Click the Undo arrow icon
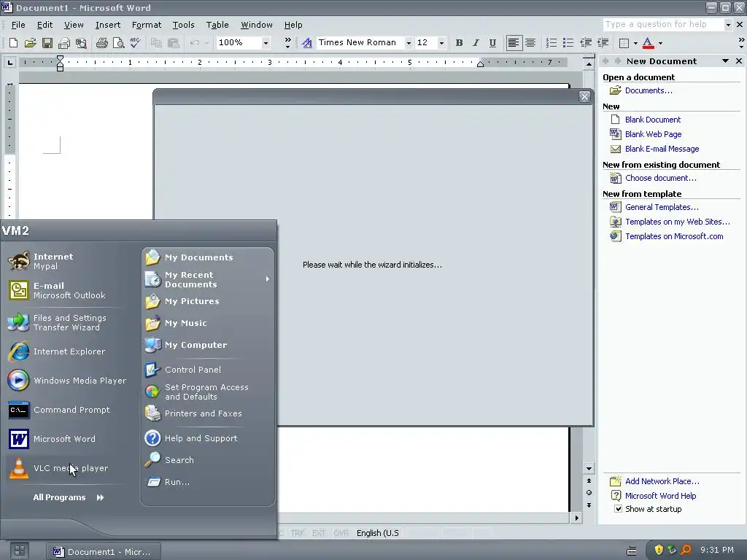This screenshot has height=560, width=747. [194, 43]
